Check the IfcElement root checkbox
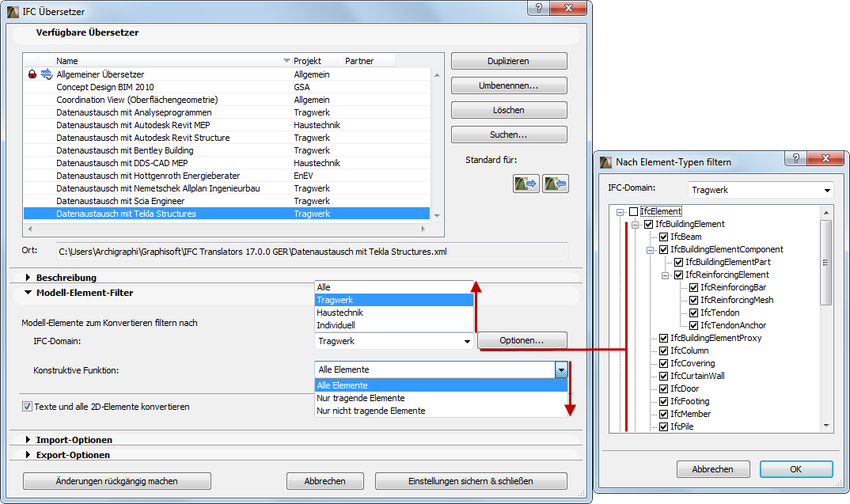Screen dimensions: 850x504 [x=633, y=211]
